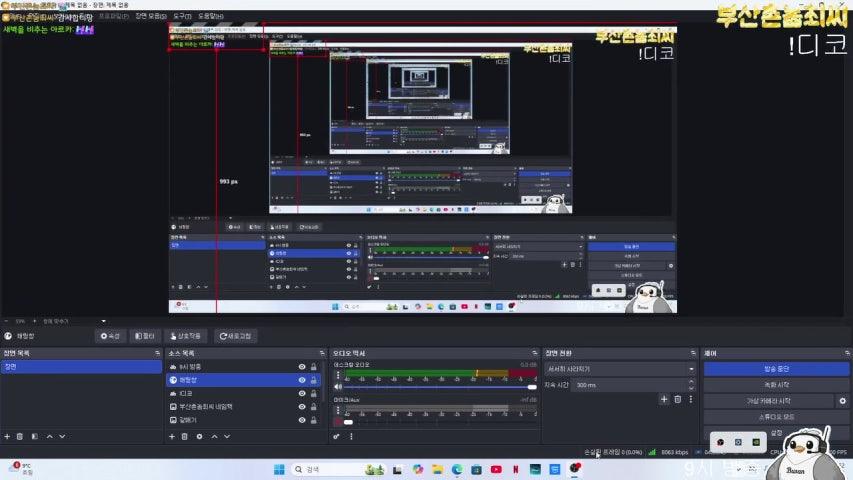Screen dimensions: 853x480
Task: Click the 방송 중단 stop streaming button
Action: coord(776,368)
